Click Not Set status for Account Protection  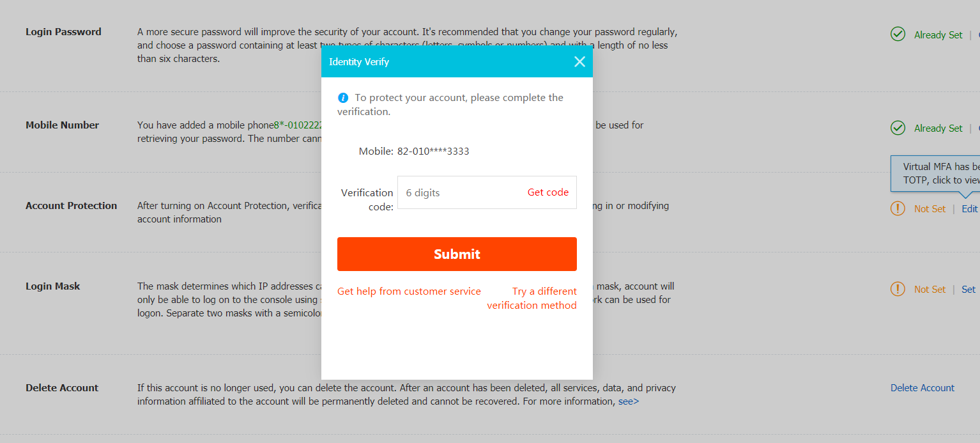pyautogui.click(x=930, y=209)
